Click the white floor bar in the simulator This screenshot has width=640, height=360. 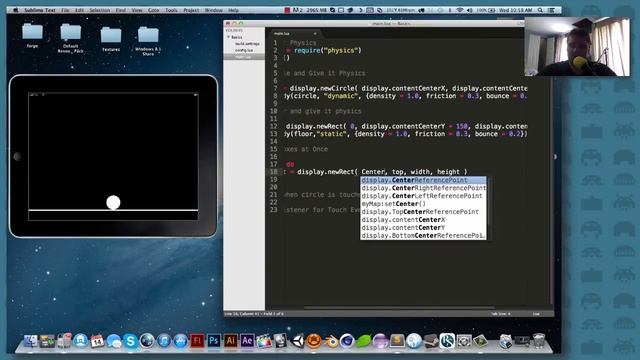[x=113, y=210]
